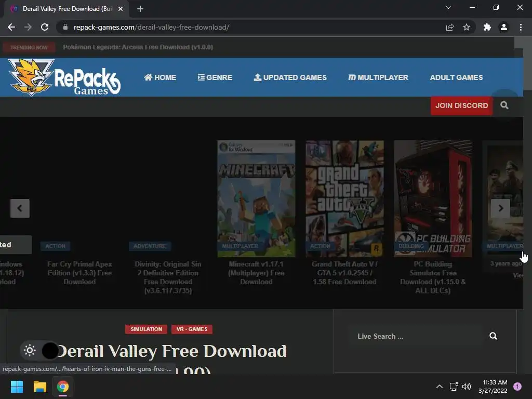
Task: Submit Live Search magnifier icon
Action: pyautogui.click(x=494, y=336)
